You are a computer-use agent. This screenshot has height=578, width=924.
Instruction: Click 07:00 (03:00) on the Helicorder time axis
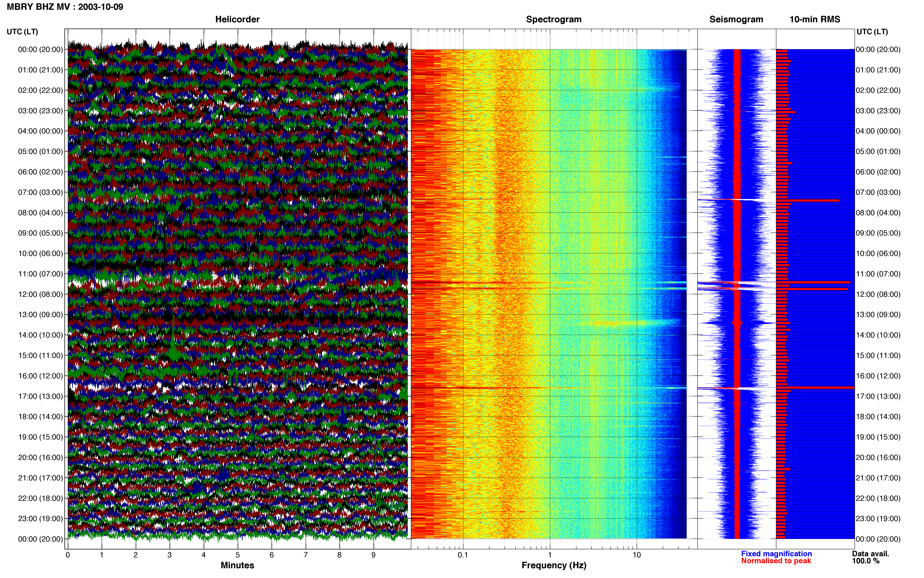point(41,192)
